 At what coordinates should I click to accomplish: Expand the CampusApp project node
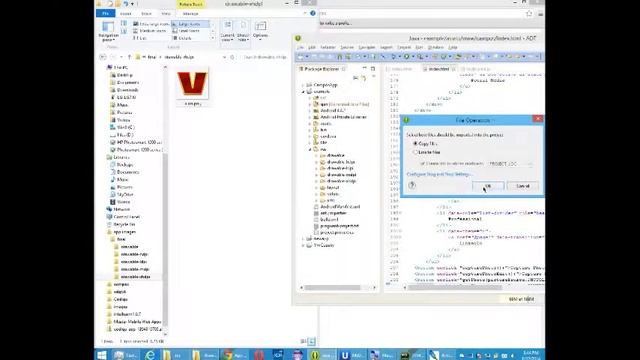pyautogui.click(x=303, y=85)
